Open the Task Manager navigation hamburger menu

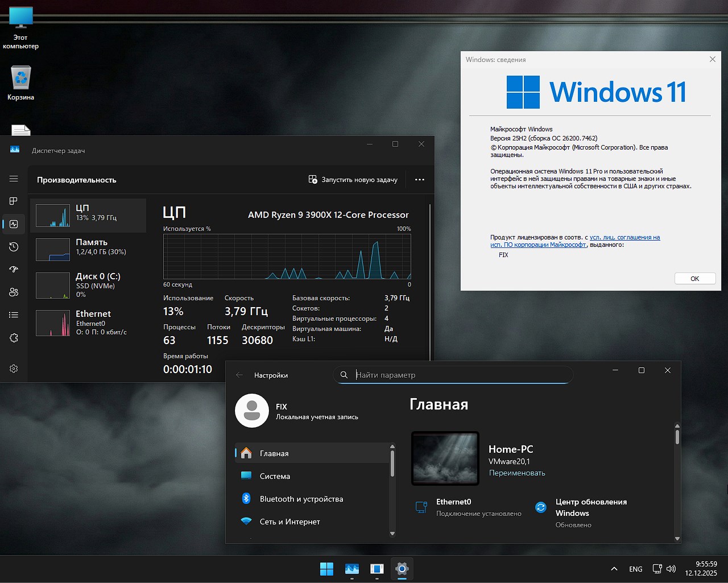point(14,178)
